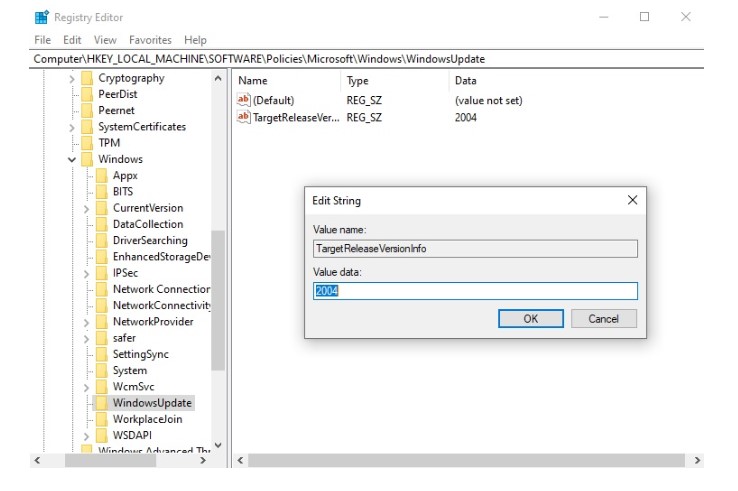Click the tree pane scroll right arrow
The width and height of the screenshot is (738, 491).
coord(203,460)
